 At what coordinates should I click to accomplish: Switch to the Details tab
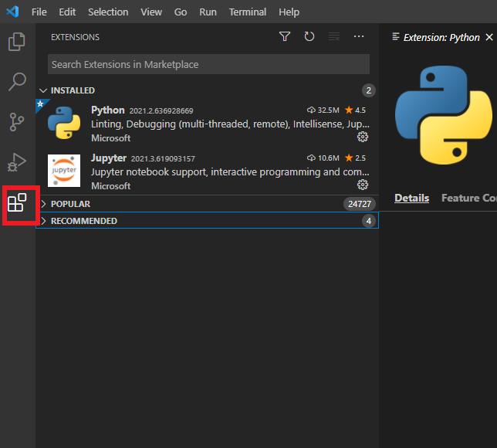(x=412, y=198)
